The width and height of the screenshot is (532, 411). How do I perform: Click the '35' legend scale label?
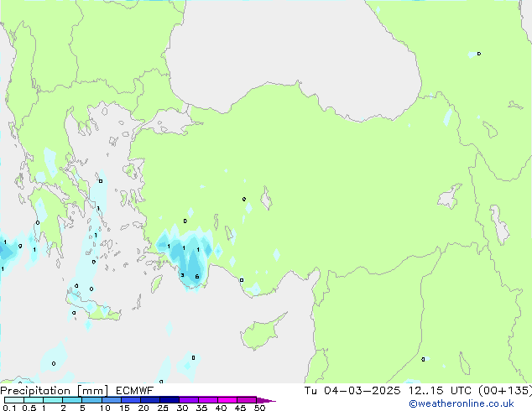click(201, 408)
